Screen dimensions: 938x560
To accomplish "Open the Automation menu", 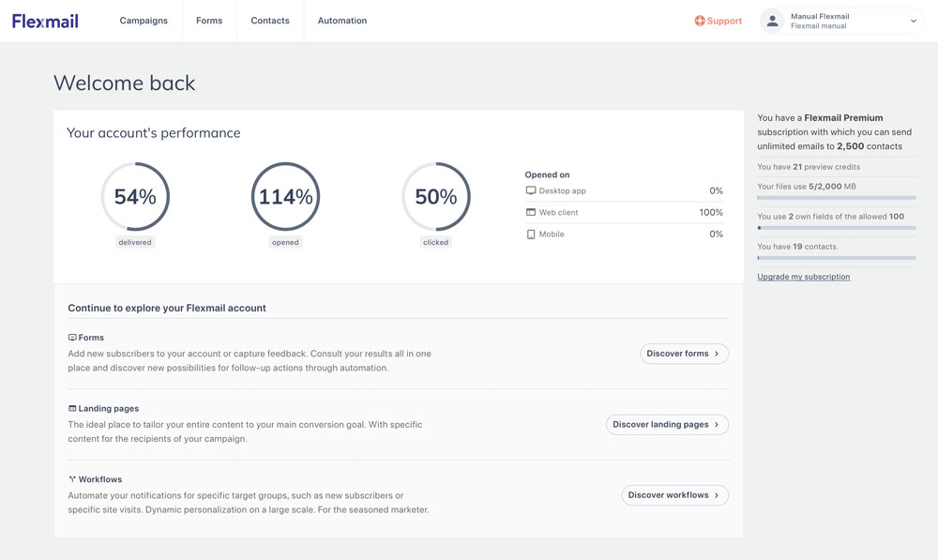I will click(342, 21).
